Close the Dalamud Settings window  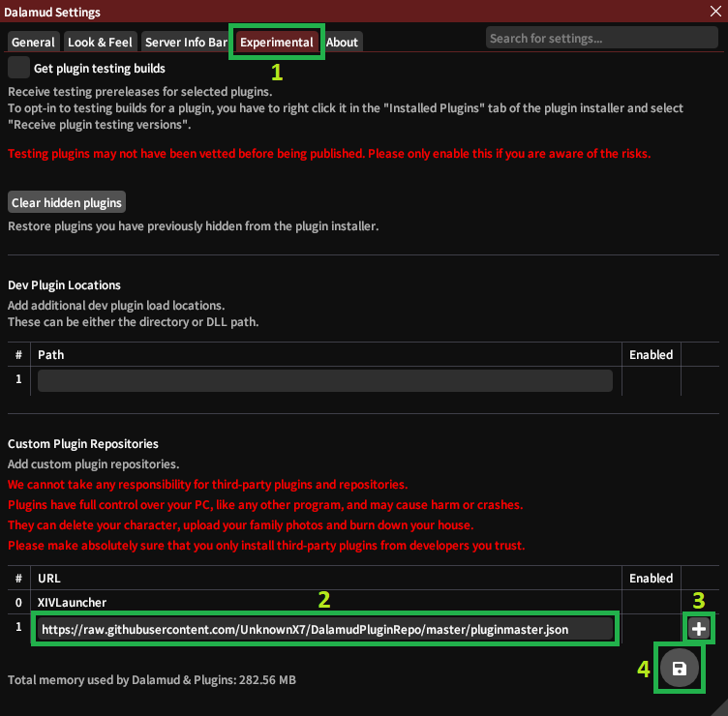tap(715, 12)
